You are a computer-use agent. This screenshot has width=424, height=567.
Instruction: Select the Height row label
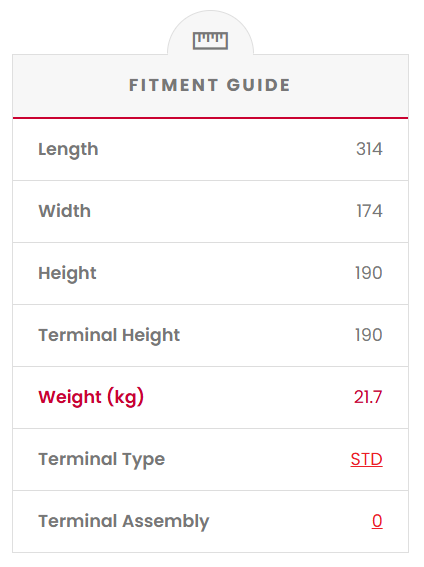(67, 274)
